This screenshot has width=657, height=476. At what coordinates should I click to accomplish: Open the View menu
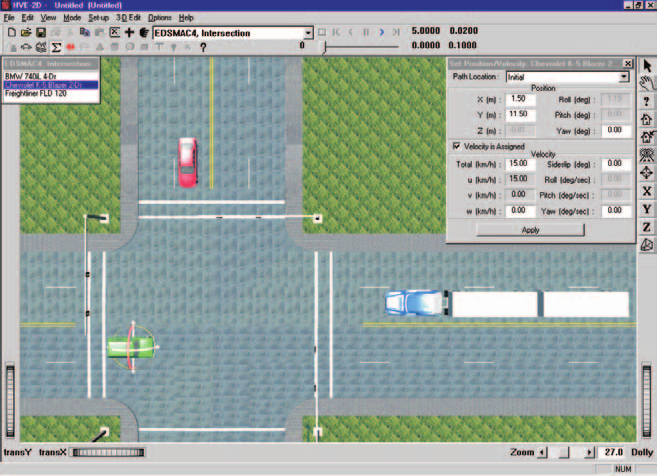tap(48, 18)
